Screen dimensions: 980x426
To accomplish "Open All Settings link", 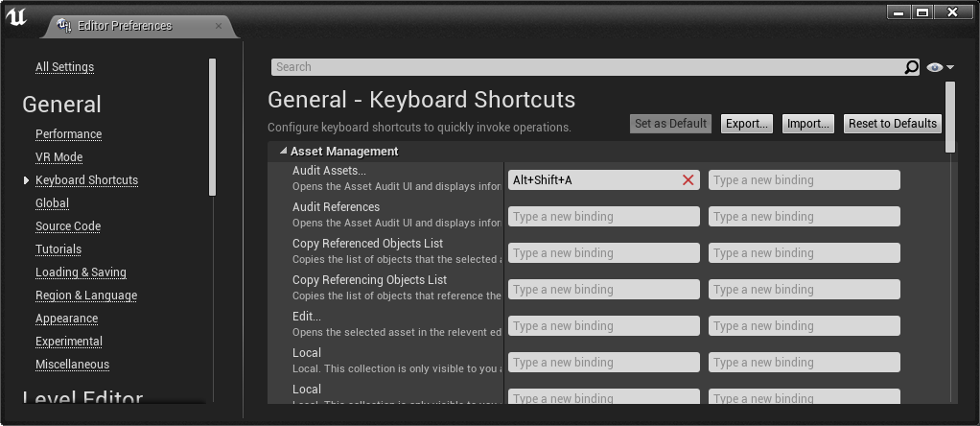I will 64,67.
